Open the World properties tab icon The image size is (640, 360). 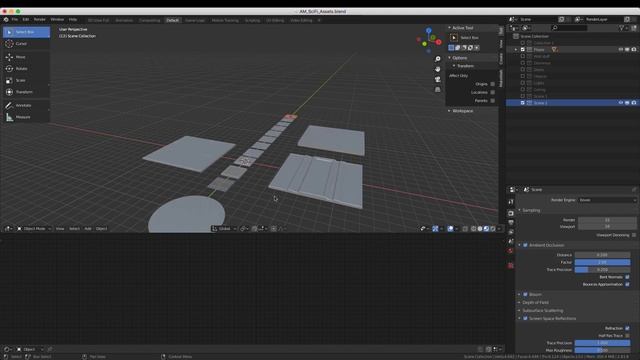(511, 251)
